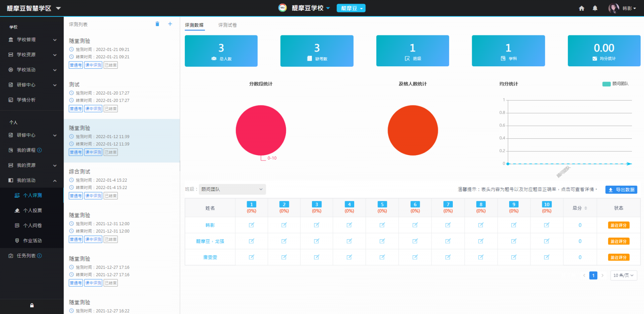Image resolution: width=644 pixels, height=314 pixels.
Task: Open the 班级 顾问团队 dropdown
Action: click(232, 189)
